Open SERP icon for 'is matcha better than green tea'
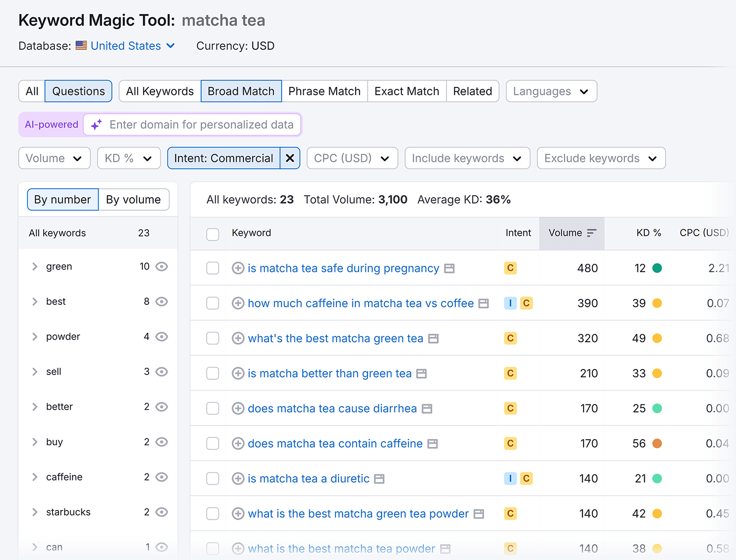 pyautogui.click(x=421, y=374)
